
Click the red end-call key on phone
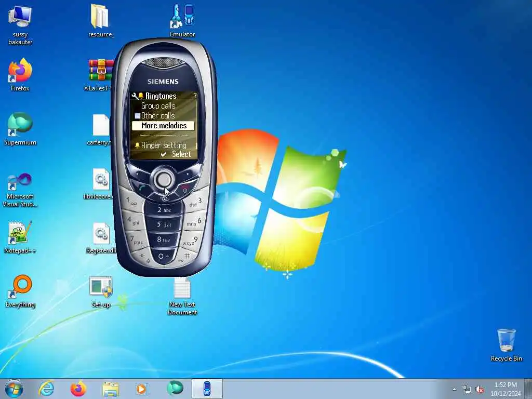click(186, 188)
